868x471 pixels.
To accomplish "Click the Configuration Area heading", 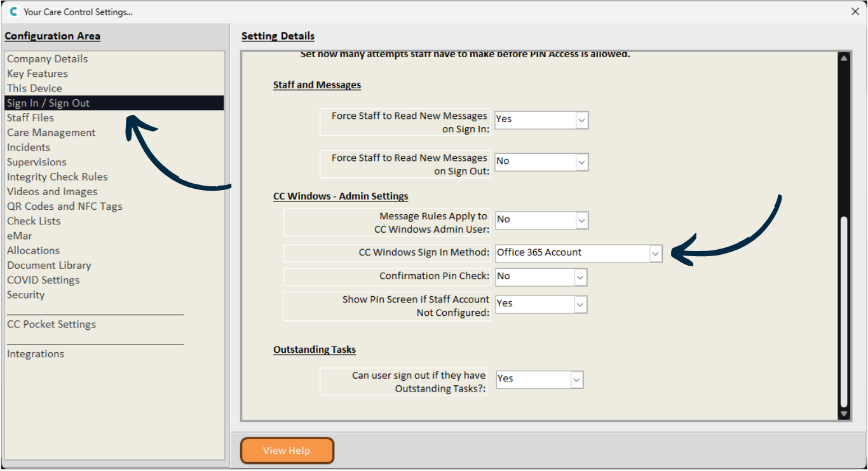I will (x=53, y=36).
